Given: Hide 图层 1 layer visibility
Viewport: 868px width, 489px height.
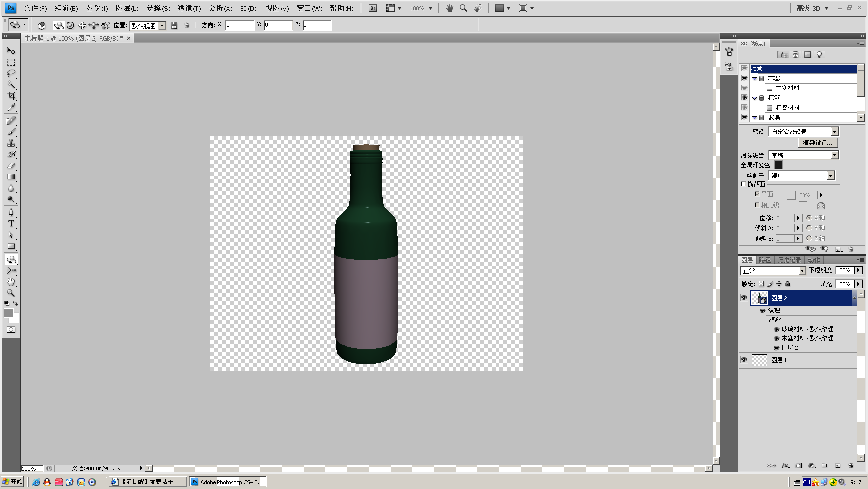Looking at the screenshot, I should (x=744, y=360).
